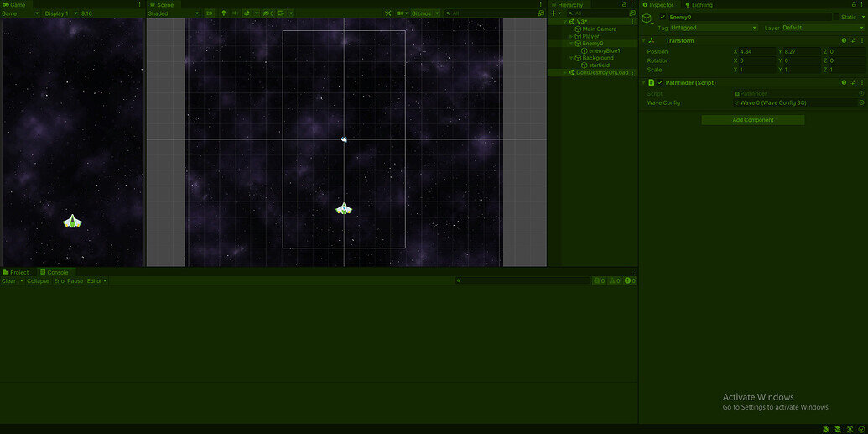Select Main Camera in Hierarchy
The height and width of the screenshot is (434, 868).
point(599,29)
